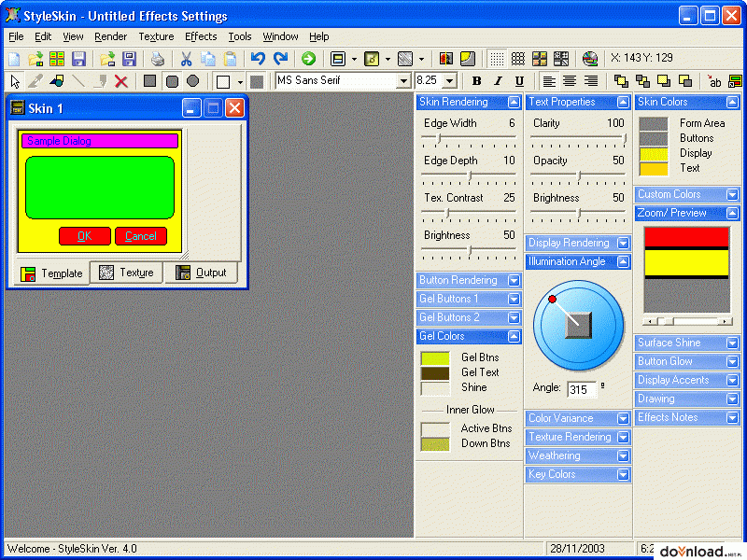The width and height of the screenshot is (747, 560).
Task: Click the OK button in Sample Dialog
Action: (85, 236)
